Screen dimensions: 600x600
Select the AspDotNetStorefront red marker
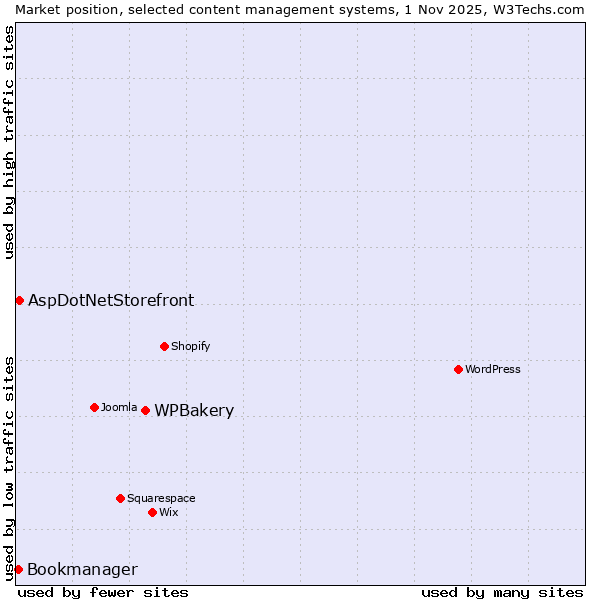pos(19,300)
